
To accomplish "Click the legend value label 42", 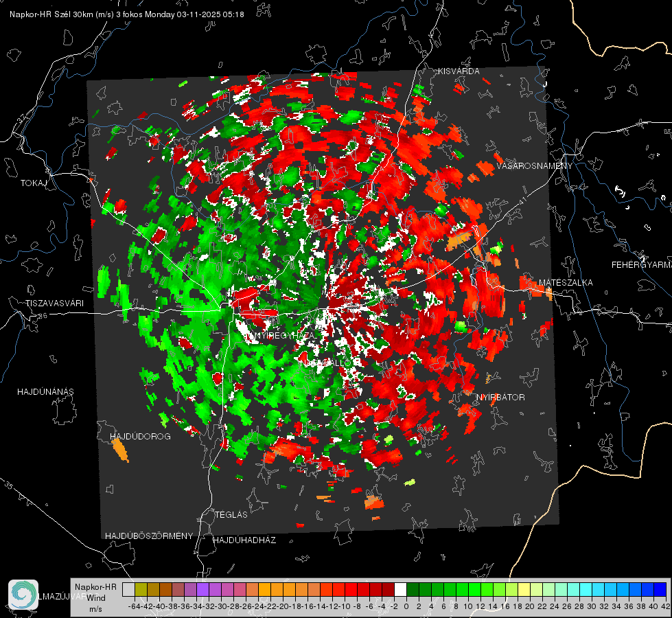I will pos(665,606).
